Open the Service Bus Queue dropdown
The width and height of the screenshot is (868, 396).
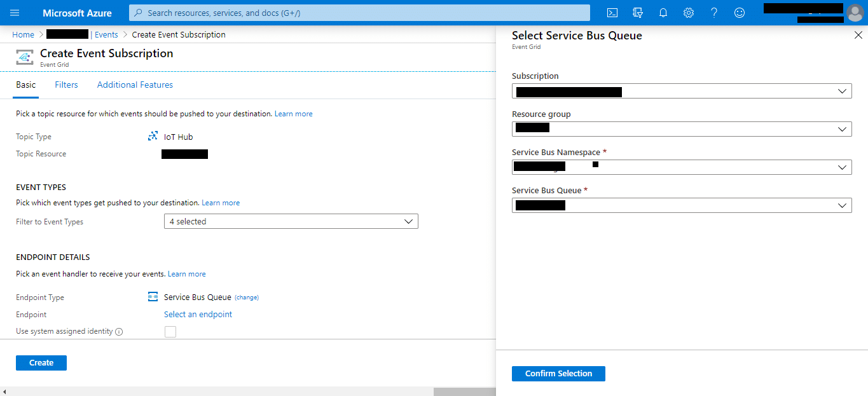pos(681,205)
